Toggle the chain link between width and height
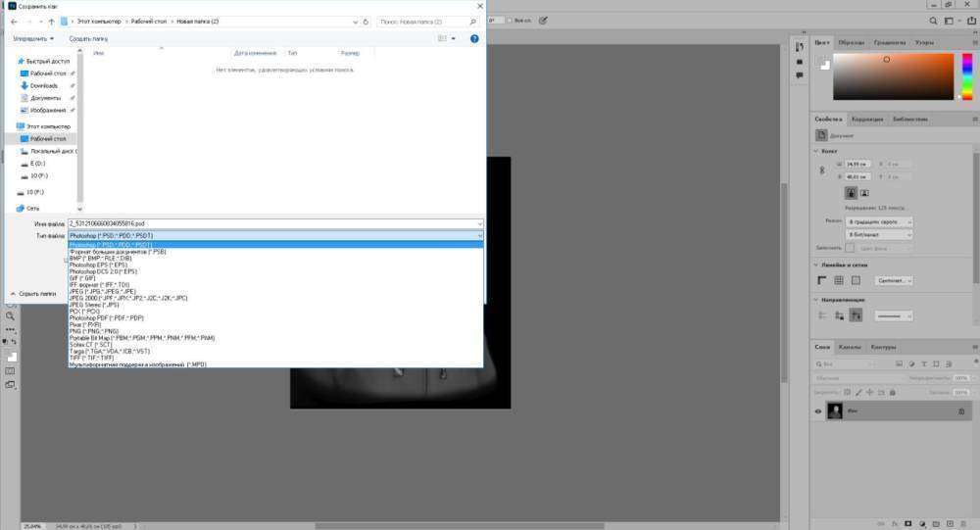 (824, 170)
